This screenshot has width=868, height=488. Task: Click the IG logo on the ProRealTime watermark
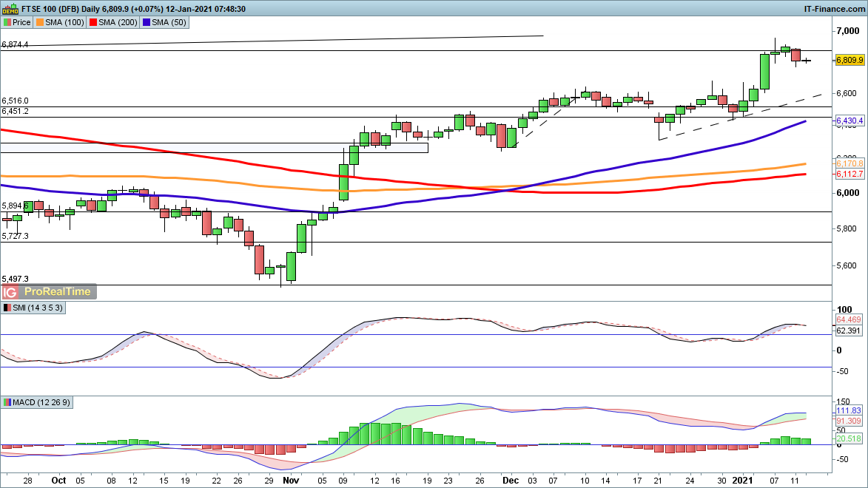pos(11,291)
